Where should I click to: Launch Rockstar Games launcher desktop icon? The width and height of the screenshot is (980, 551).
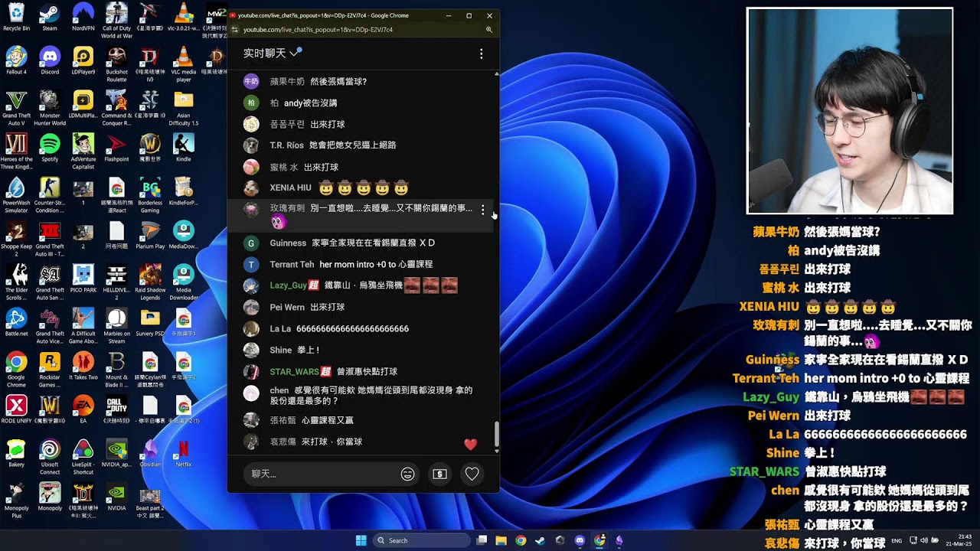(x=50, y=370)
